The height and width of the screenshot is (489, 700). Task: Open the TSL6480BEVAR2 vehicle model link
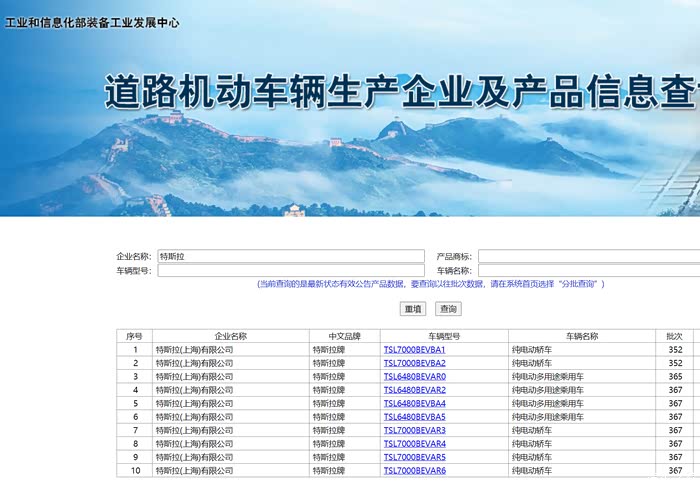[x=414, y=390]
